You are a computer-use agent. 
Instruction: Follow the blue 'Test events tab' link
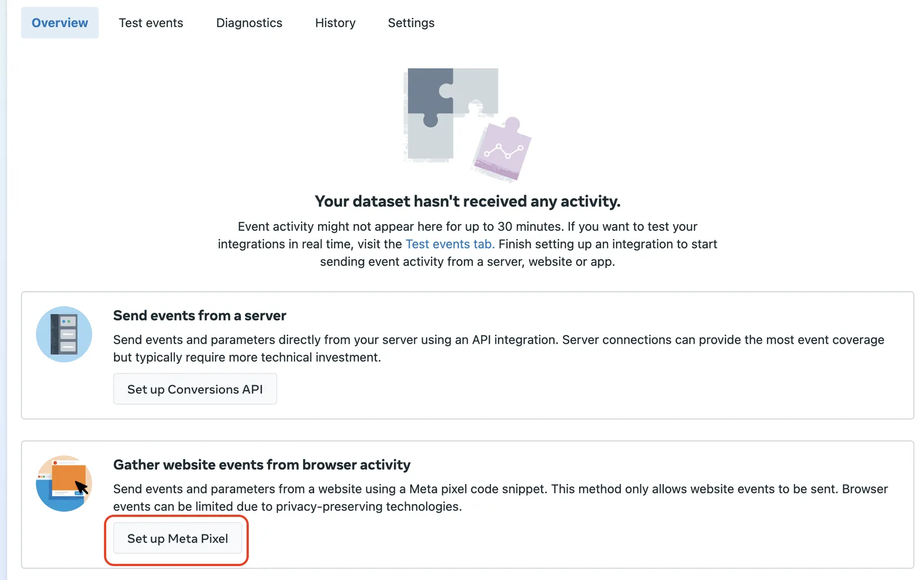450,244
